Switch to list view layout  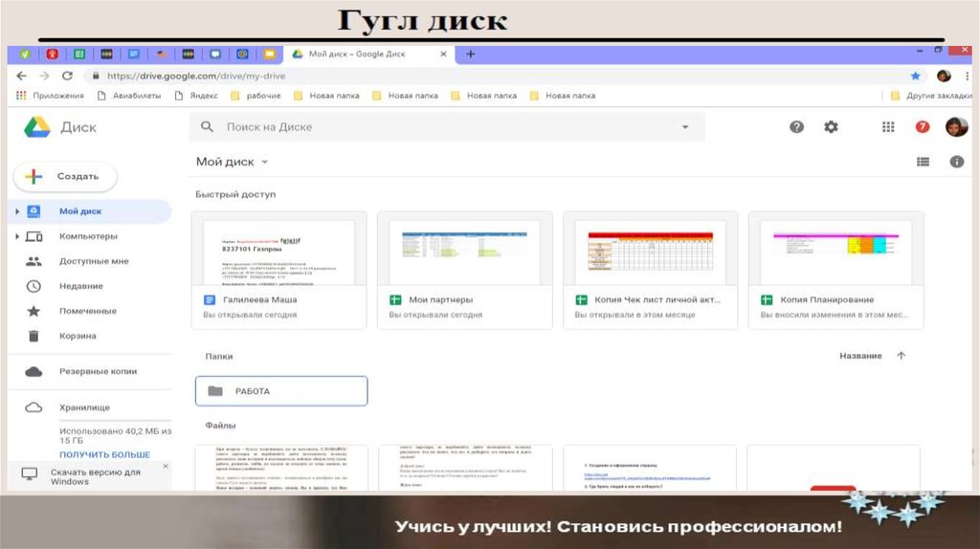coord(923,163)
